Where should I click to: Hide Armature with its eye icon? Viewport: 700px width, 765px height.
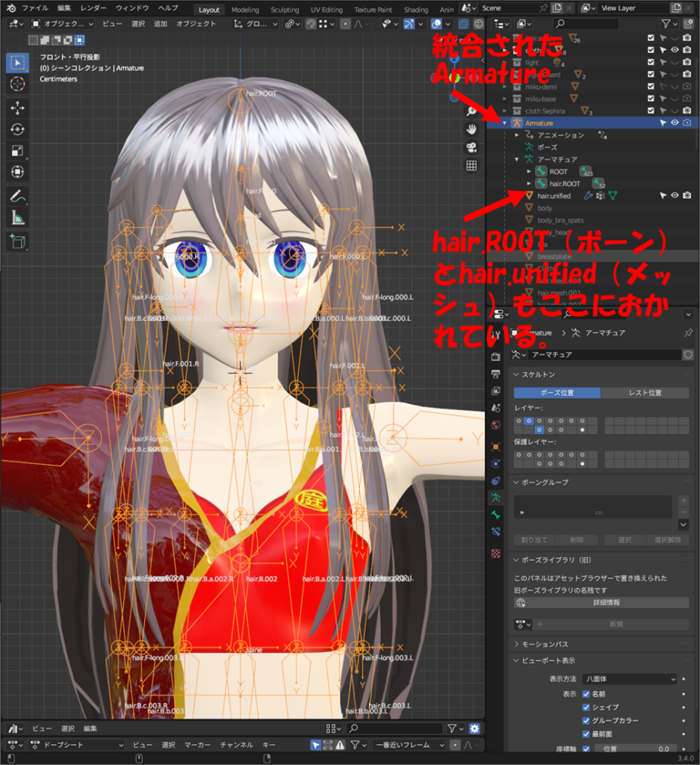pos(675,123)
